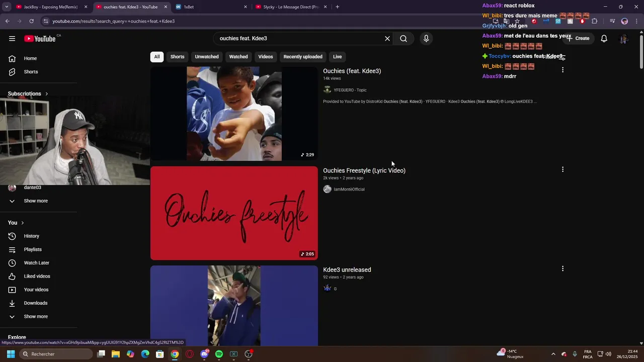
Task: Open the weather widget showing -14°C
Action: point(510,354)
